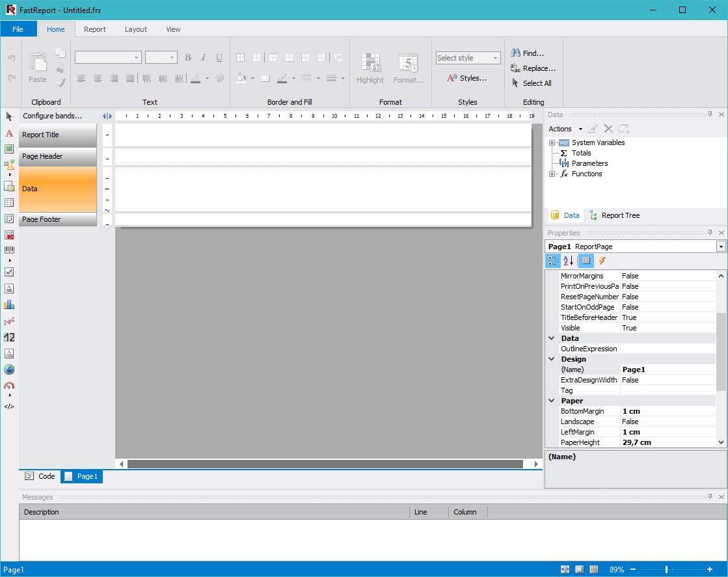Toggle Underline text formatting

(219, 57)
